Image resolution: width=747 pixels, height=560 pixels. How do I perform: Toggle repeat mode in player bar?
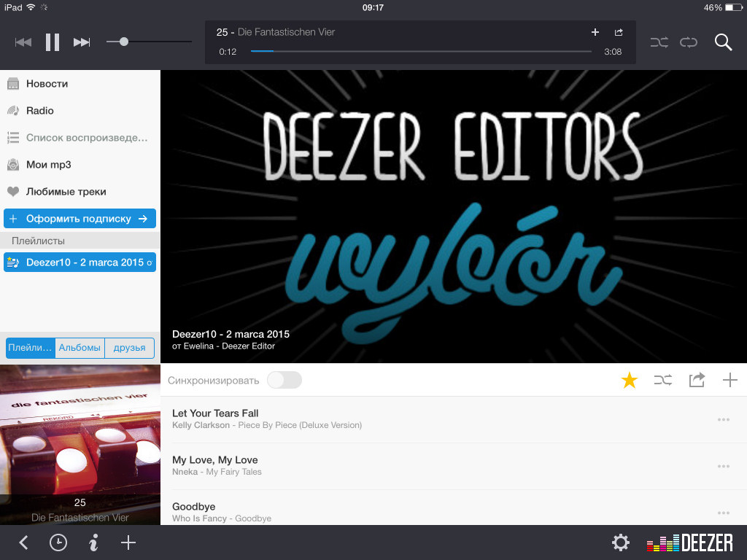tap(689, 42)
